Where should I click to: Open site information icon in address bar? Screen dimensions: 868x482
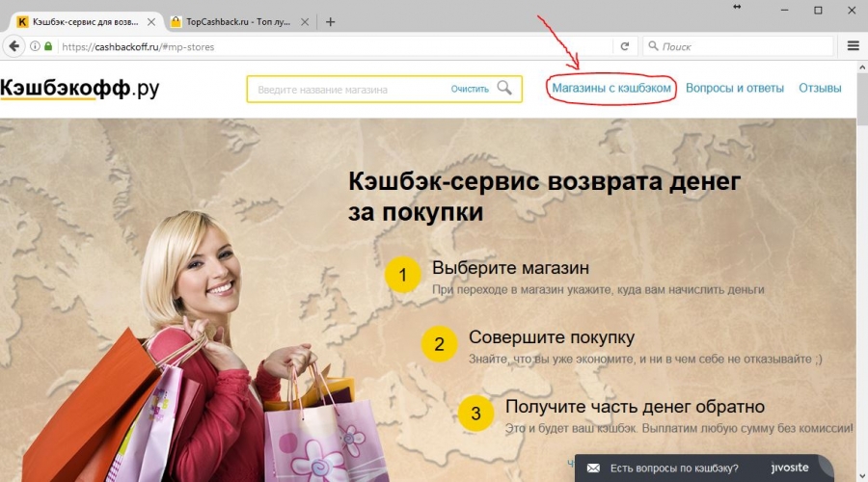tap(35, 46)
